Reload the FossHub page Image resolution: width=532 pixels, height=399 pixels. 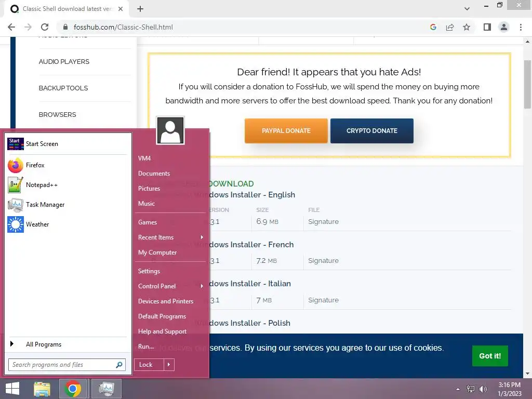tap(45, 27)
